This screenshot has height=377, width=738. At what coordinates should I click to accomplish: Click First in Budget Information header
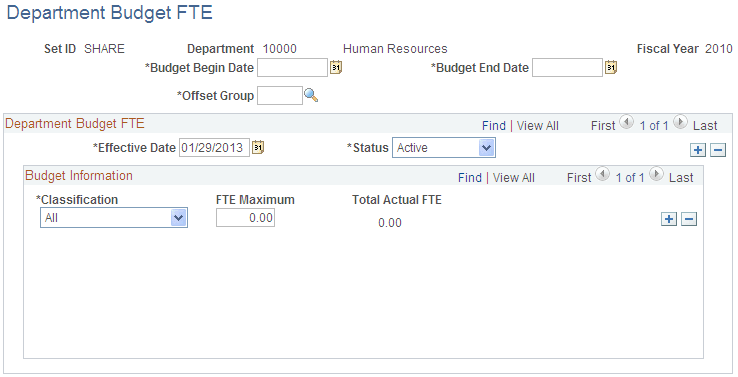[x=579, y=177]
